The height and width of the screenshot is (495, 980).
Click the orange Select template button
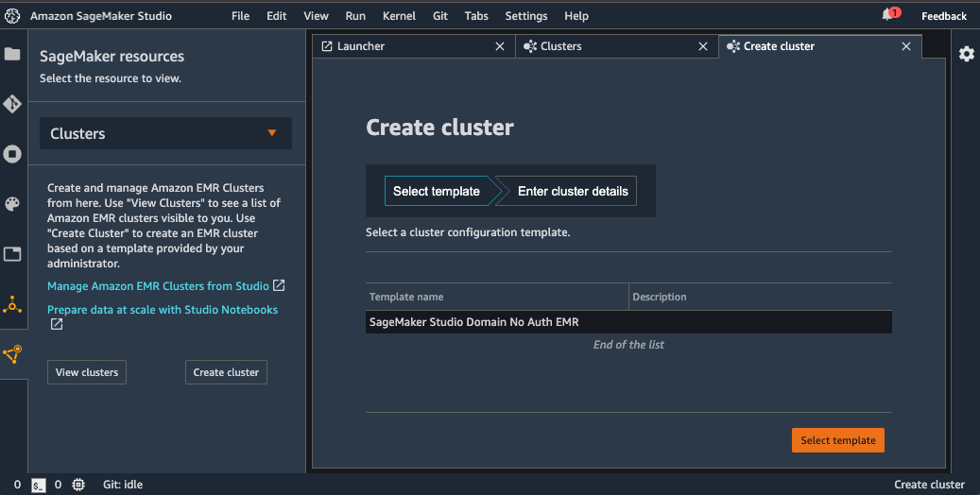tap(837, 440)
